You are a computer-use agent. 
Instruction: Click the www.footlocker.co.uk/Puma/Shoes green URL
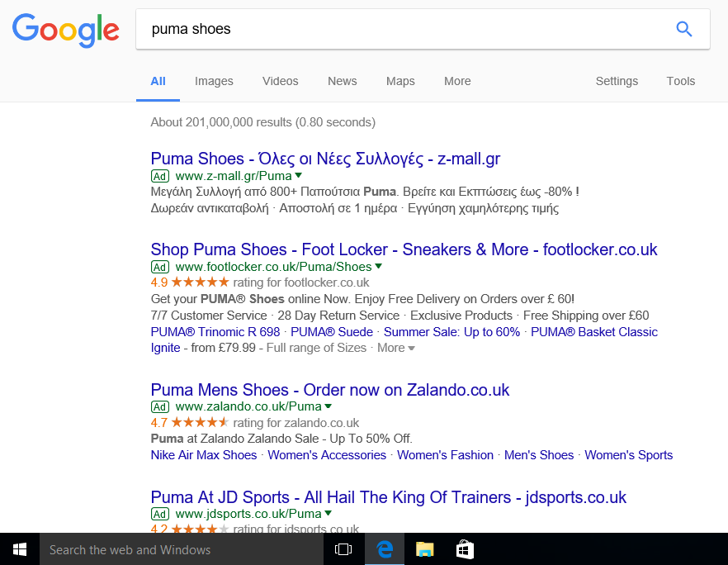273,267
